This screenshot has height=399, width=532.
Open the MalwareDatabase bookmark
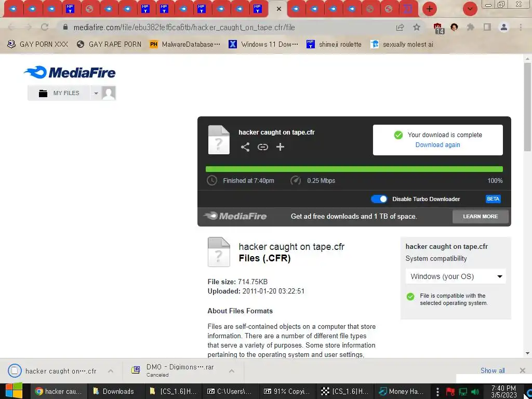(185, 45)
